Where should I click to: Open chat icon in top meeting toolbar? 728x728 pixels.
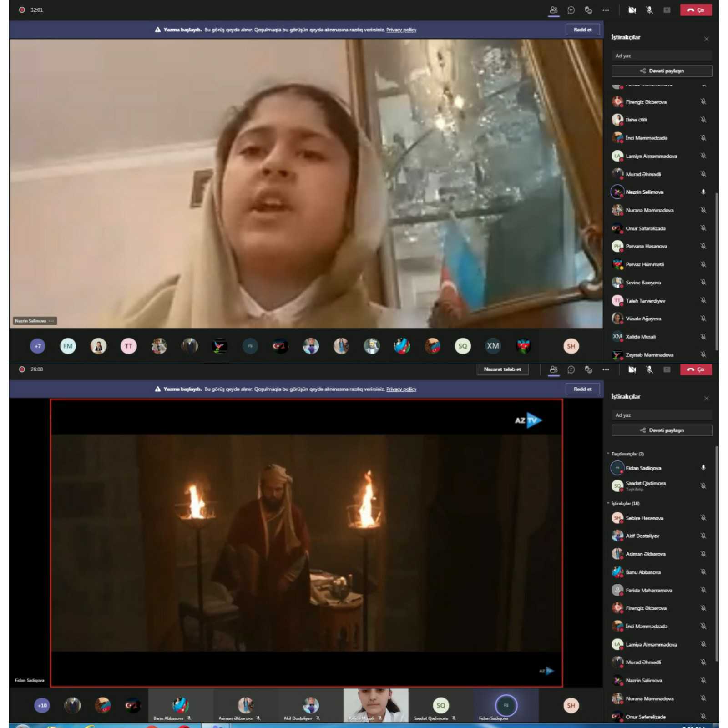pyautogui.click(x=571, y=10)
